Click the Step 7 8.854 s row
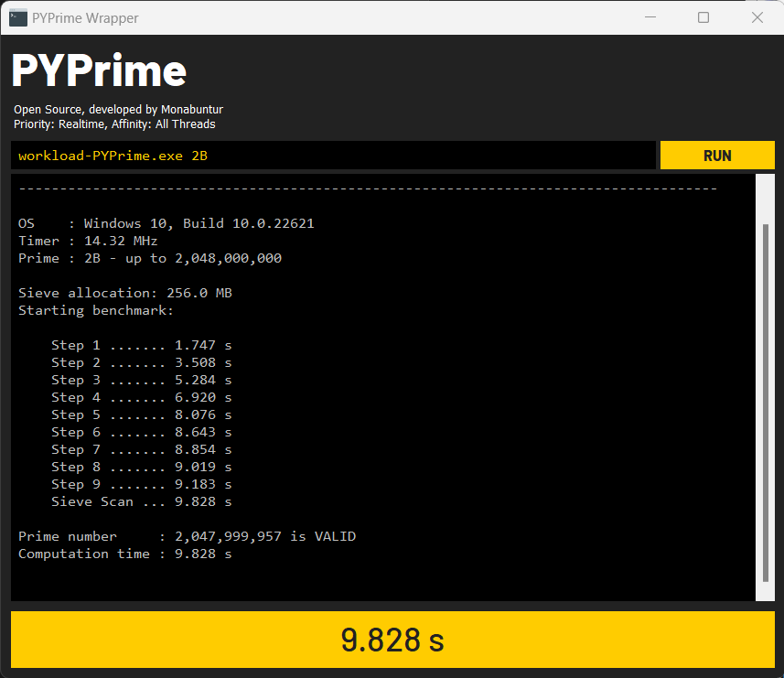 (142, 449)
